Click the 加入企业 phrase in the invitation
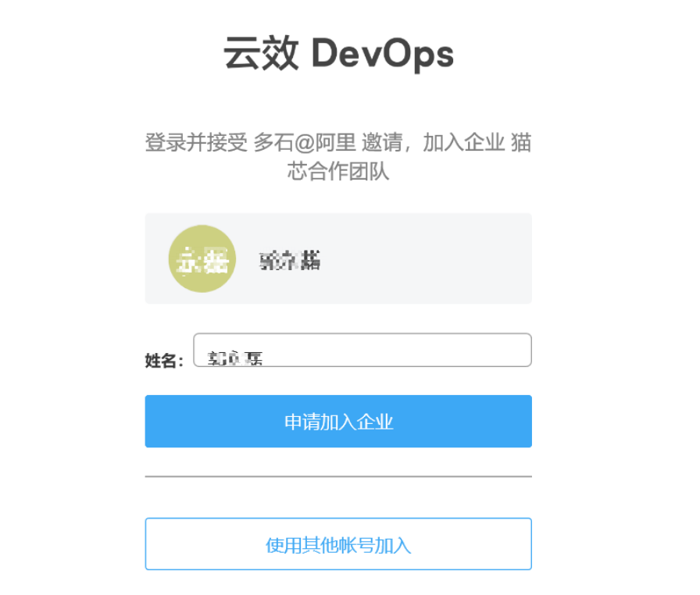Viewport: 700px width, 595px height. pos(463,143)
